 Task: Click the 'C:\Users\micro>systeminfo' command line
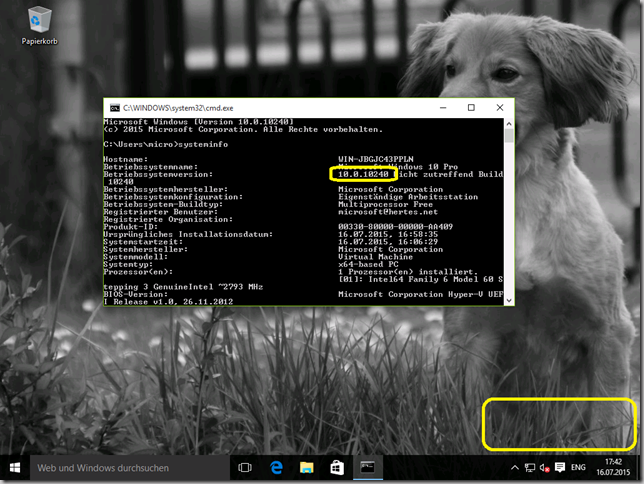166,144
